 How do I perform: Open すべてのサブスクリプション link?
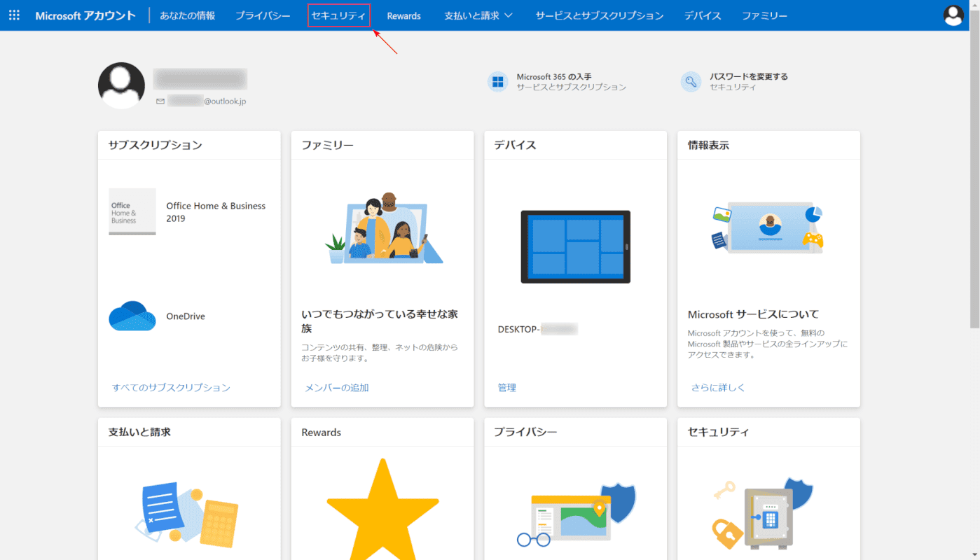(x=171, y=387)
